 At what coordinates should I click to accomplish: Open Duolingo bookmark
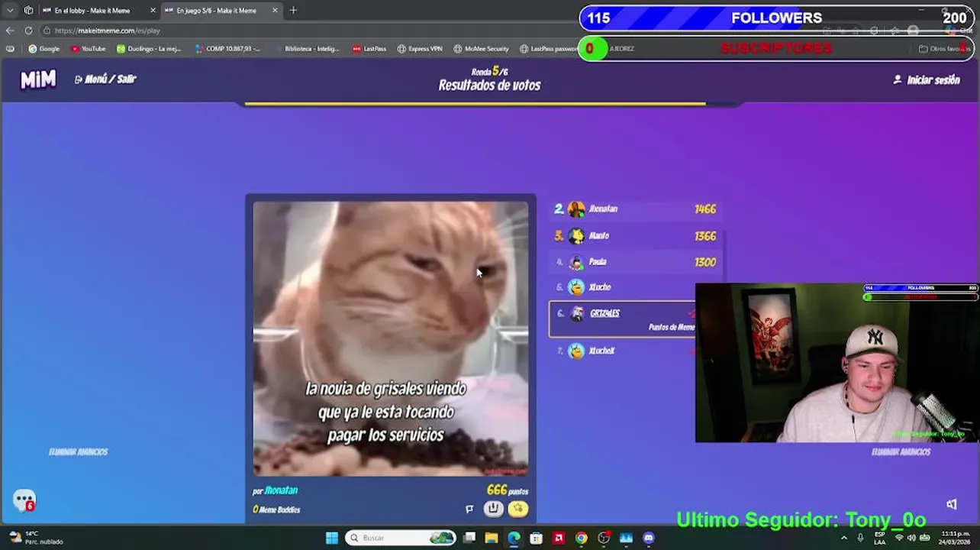click(x=149, y=49)
